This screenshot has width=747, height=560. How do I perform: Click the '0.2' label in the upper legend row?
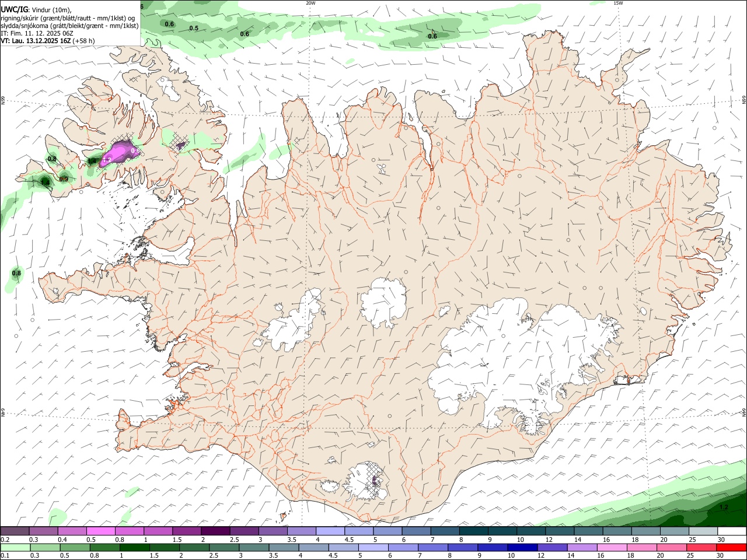tap(5, 540)
